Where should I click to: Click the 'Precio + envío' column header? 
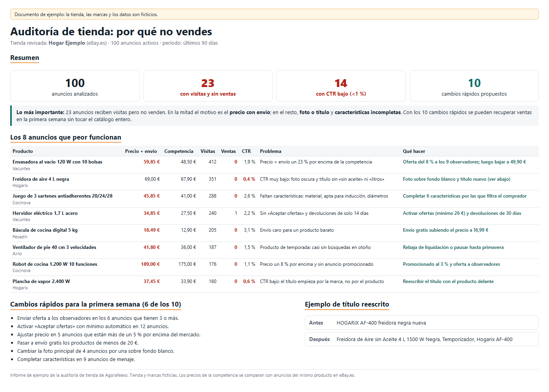pyautogui.click(x=141, y=151)
